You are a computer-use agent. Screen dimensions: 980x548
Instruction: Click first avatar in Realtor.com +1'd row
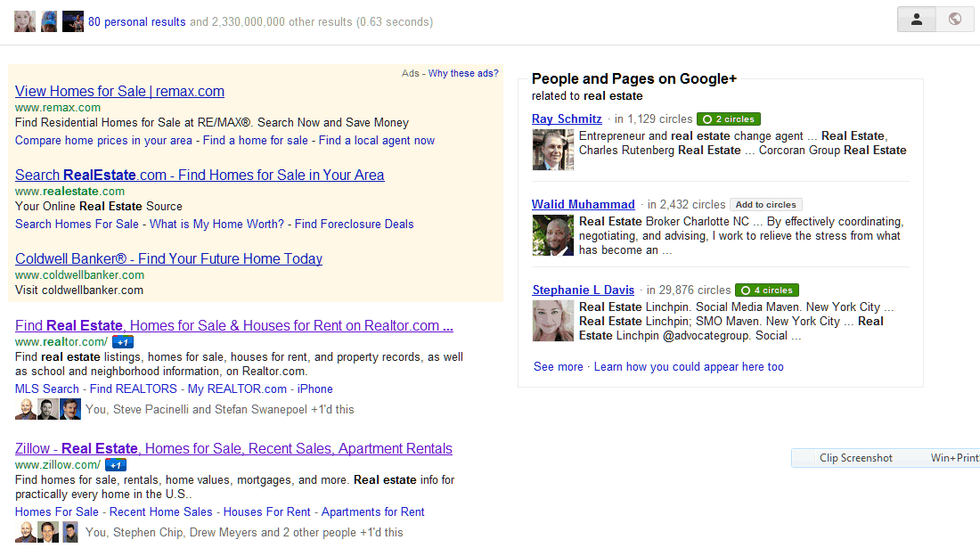point(26,409)
